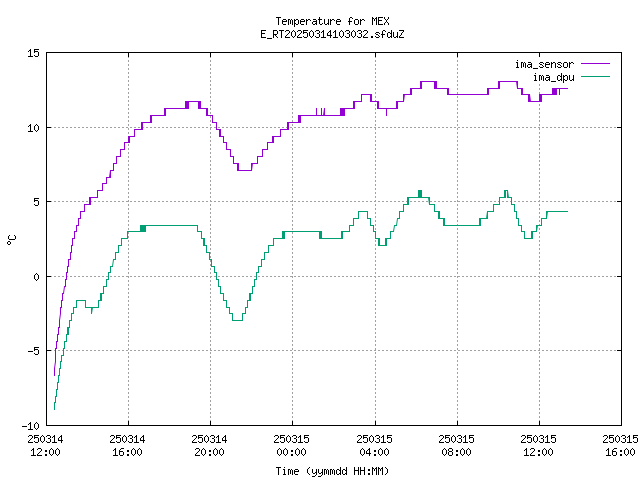Click the y-axis value -5
The image size is (640, 480).
(31, 351)
